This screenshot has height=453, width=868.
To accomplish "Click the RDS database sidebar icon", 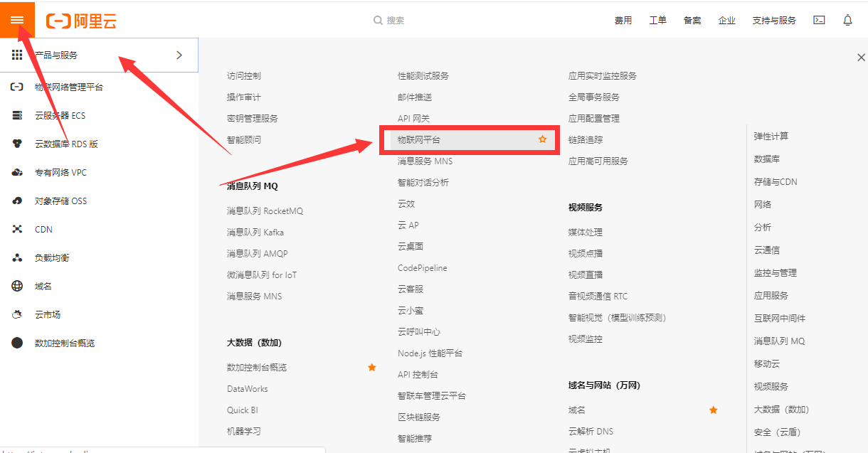I will pyautogui.click(x=17, y=144).
